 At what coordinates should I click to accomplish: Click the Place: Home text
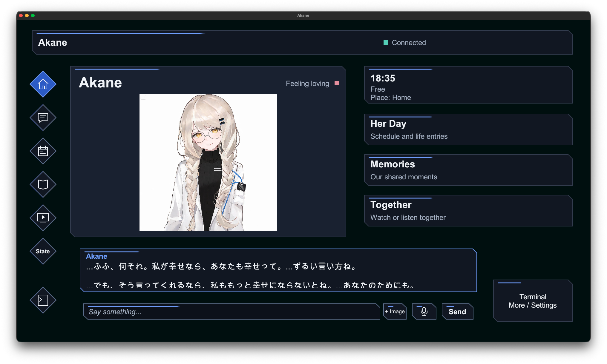[391, 98]
